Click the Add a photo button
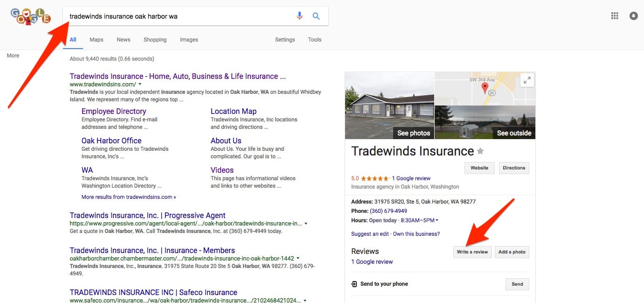Screen dimensions: 644x303 tap(512, 252)
